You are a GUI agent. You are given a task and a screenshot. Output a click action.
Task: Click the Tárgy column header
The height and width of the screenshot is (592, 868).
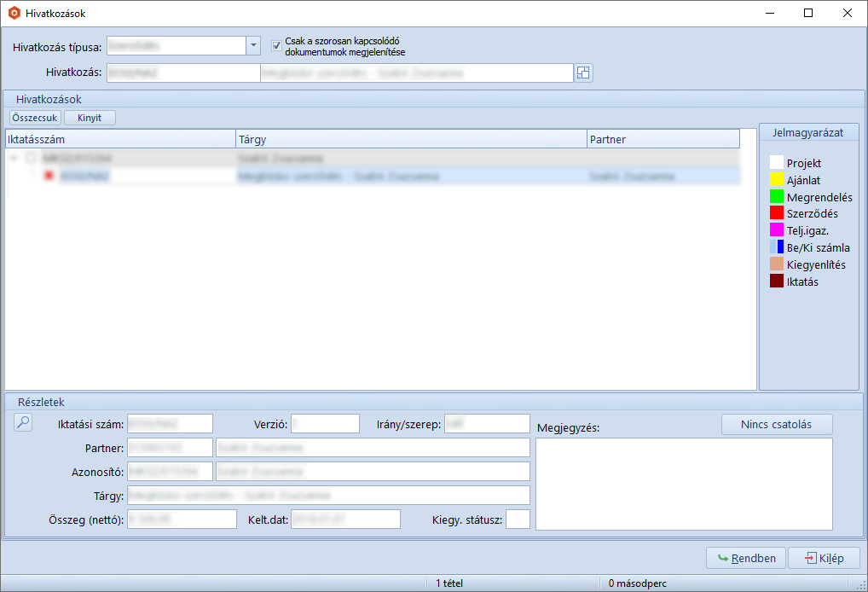(x=411, y=139)
